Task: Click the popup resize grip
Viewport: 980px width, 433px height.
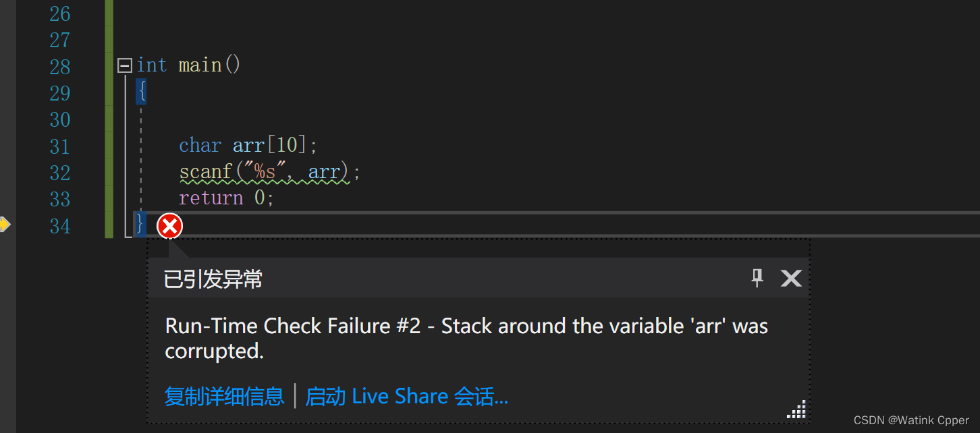Action: [797, 409]
